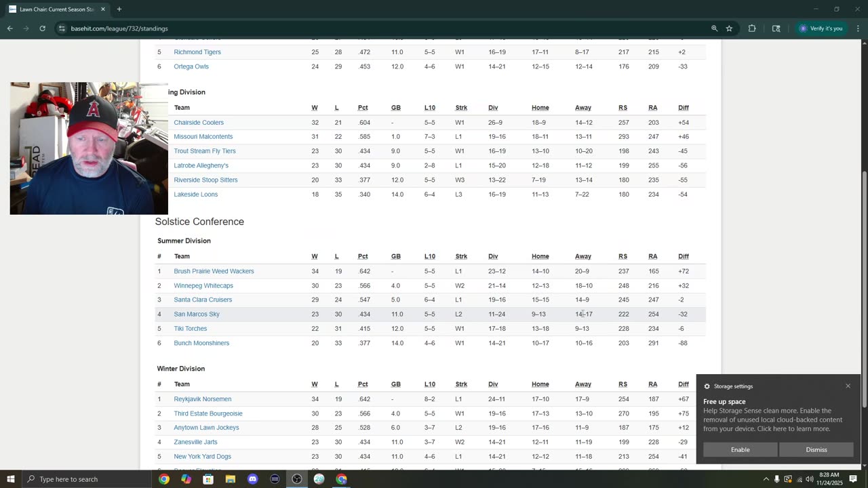868x488 pixels.
Task: Click Enable in the Storage settings notification
Action: pos(740,449)
